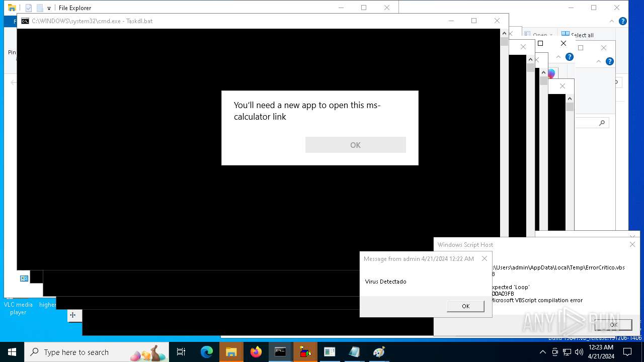Click OK in the ms-calculator link dialog
This screenshot has height=362, width=644.
355,145
